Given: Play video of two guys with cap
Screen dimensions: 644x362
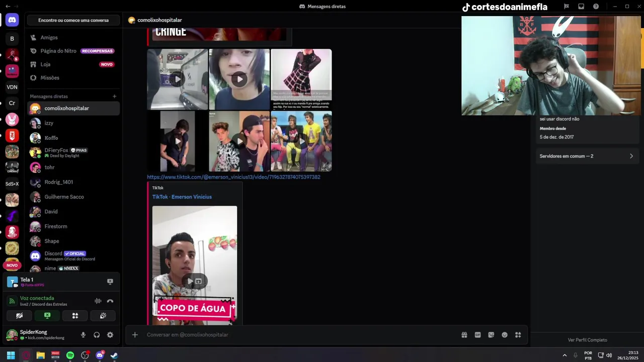Looking at the screenshot, I should (239, 141).
